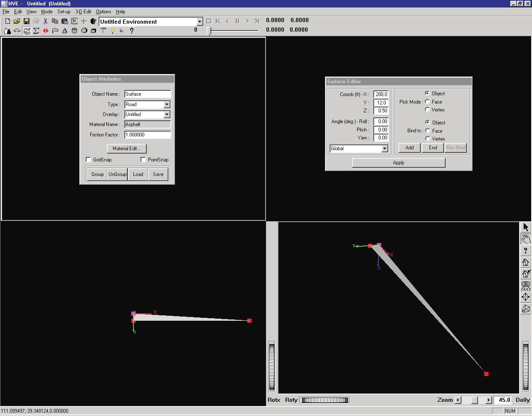Select the Environment editor terrain icon
This screenshot has width=532, height=416.
pos(27,31)
